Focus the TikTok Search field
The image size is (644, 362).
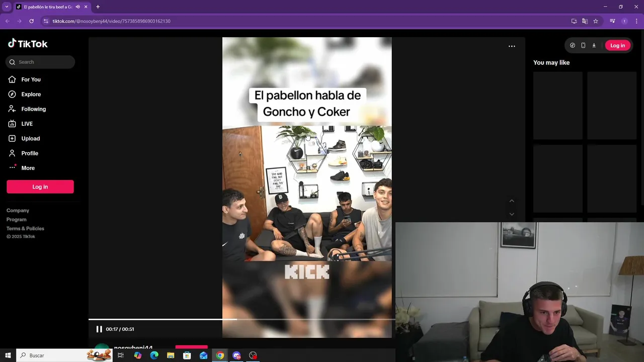40,62
